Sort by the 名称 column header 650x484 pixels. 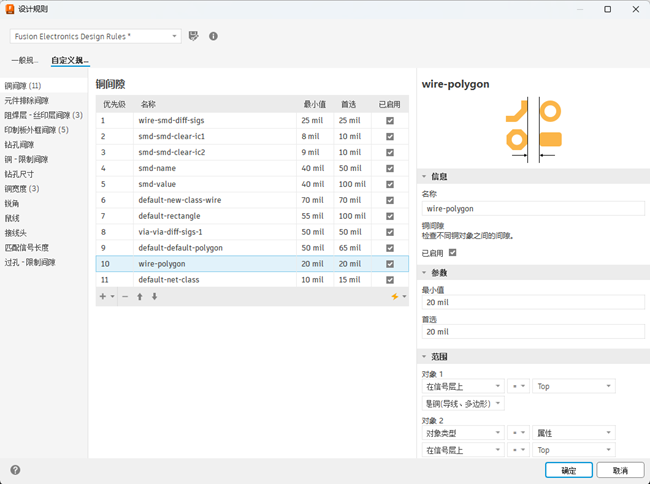[148, 104]
